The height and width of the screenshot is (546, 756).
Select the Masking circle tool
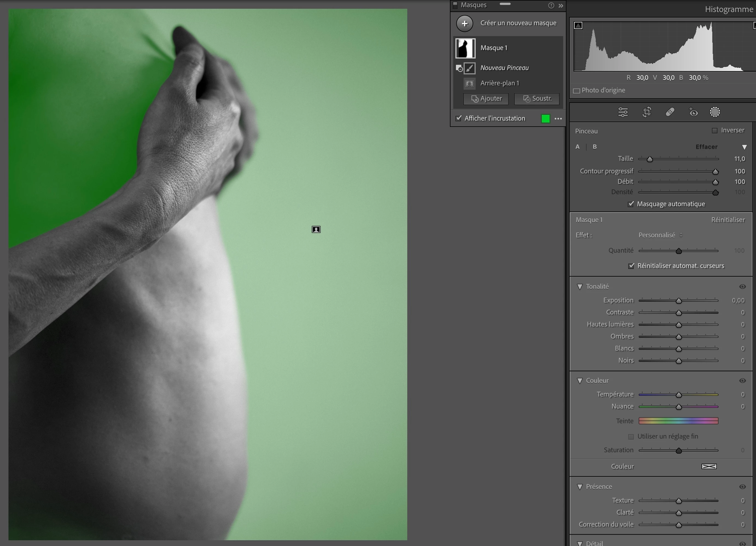(715, 112)
